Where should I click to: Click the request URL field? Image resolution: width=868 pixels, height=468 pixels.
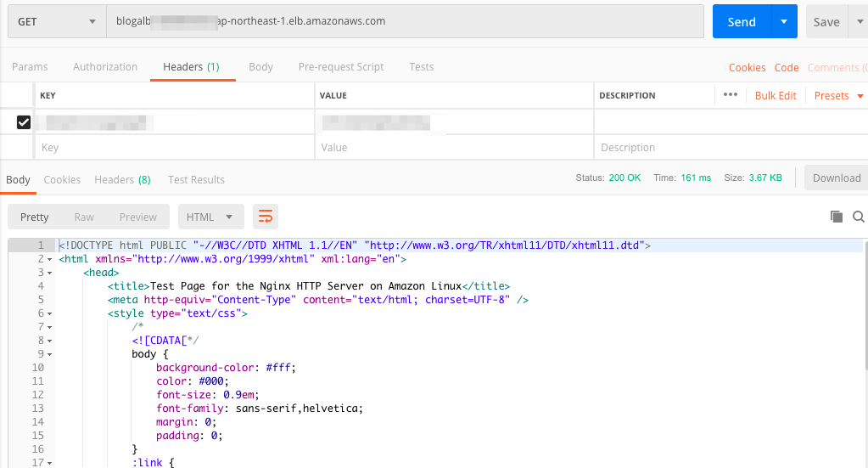[405, 21]
